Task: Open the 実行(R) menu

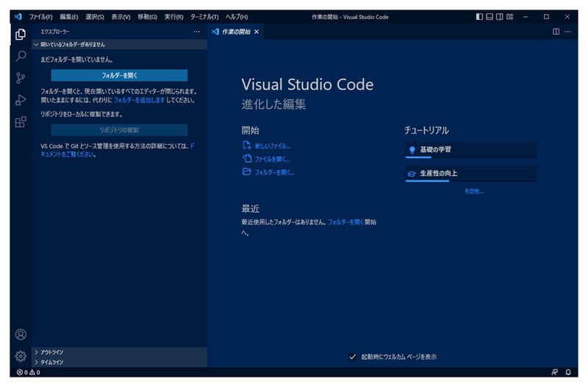Action: (173, 17)
